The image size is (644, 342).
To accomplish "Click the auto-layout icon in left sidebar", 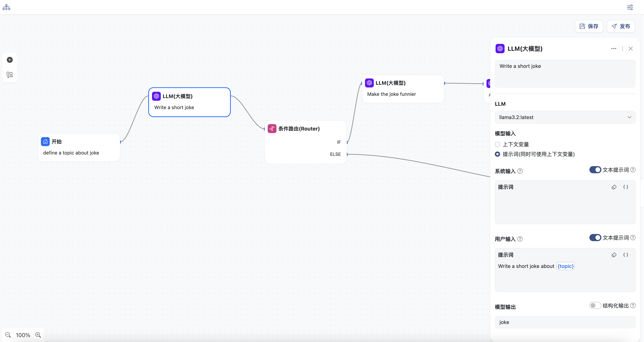I will tap(10, 75).
